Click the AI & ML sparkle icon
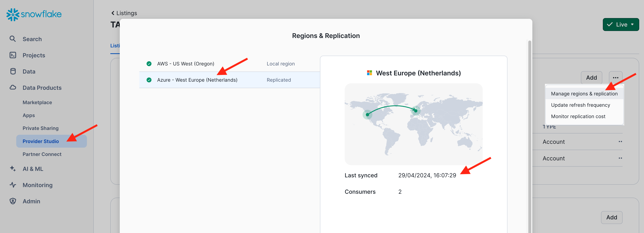This screenshot has width=644, height=233. coord(13,169)
